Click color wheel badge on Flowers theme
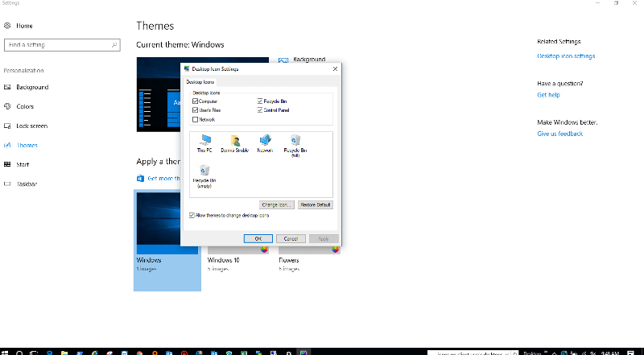Viewport: 644px width, 355px height. pyautogui.click(x=335, y=250)
